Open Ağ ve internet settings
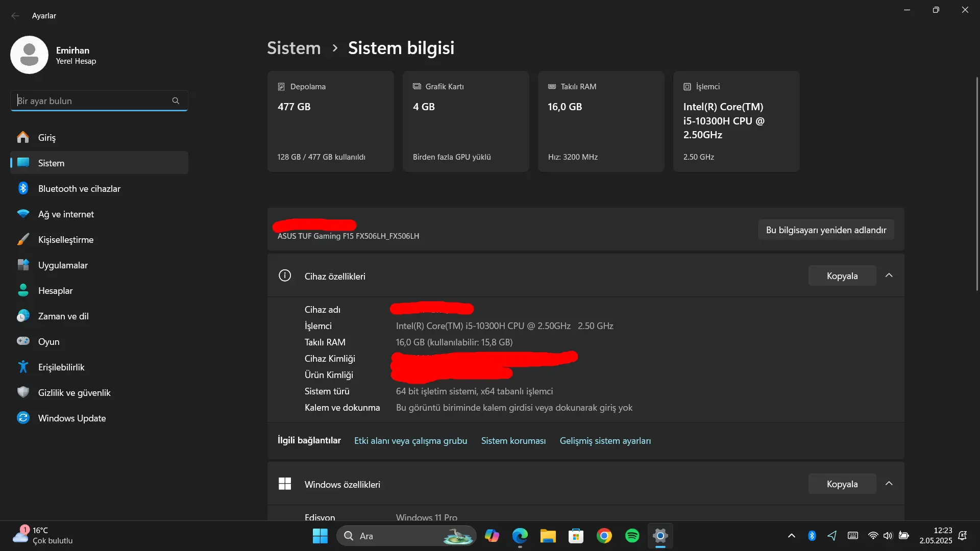The height and width of the screenshot is (551, 980). click(x=99, y=214)
